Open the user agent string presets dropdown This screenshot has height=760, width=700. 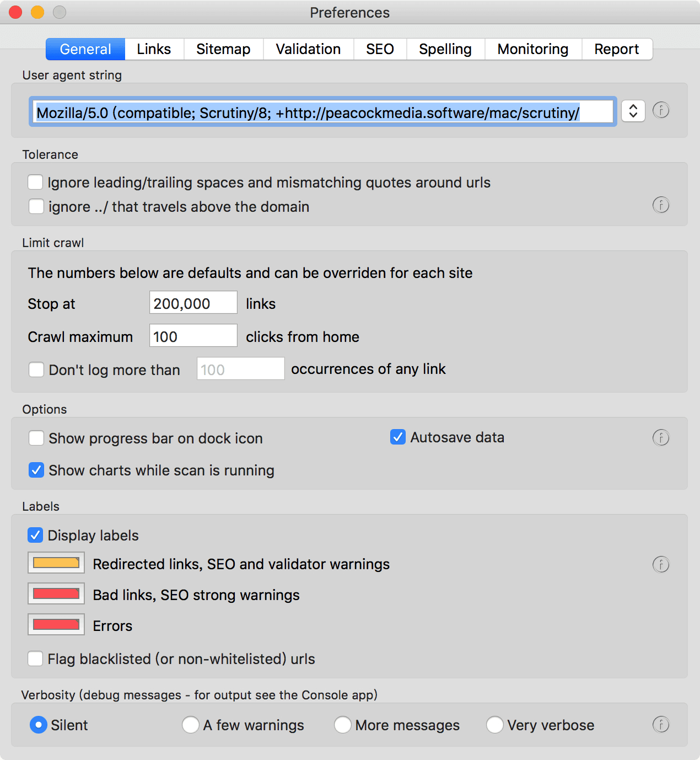point(633,111)
